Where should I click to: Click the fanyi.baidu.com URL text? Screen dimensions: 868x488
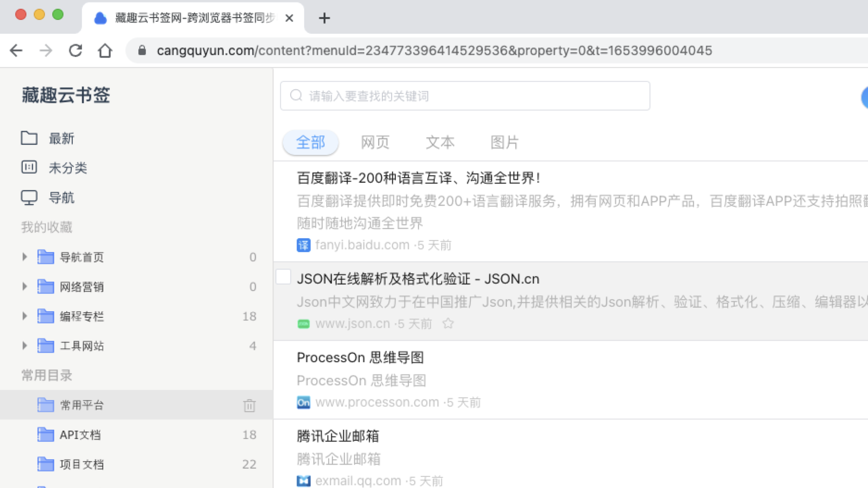coord(362,245)
